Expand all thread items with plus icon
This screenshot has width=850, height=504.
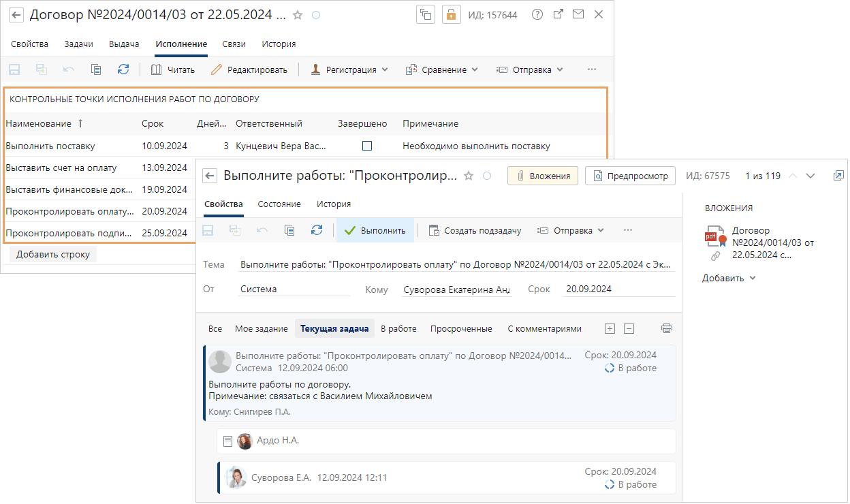610,328
